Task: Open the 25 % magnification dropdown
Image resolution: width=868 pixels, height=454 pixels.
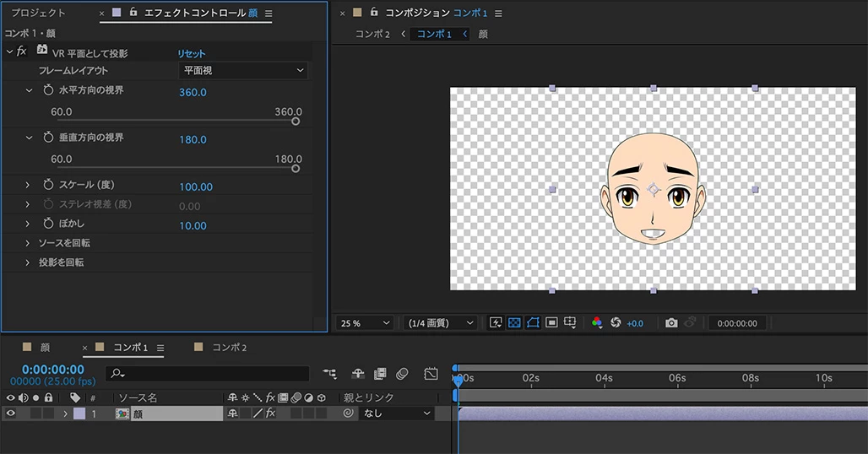Action: tap(366, 323)
